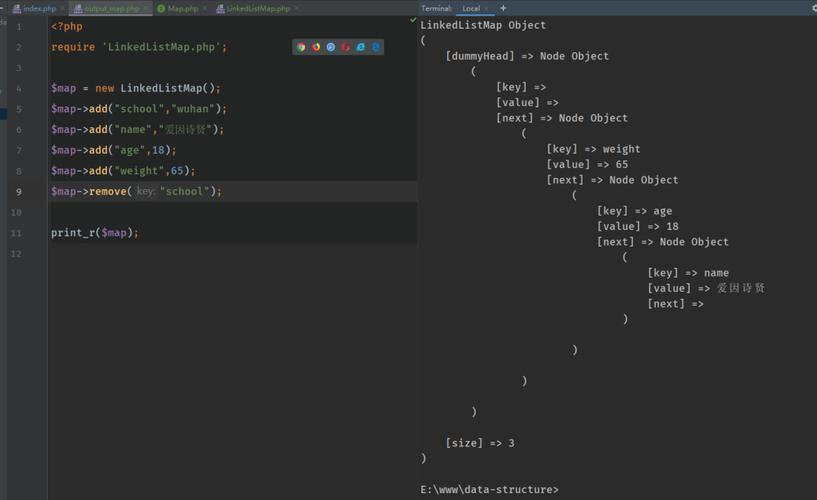Close the Local terminal tab
817x500 pixels.
tap(487, 8)
